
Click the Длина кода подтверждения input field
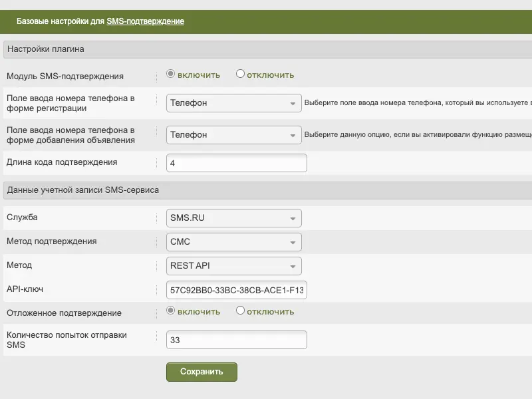click(x=236, y=163)
